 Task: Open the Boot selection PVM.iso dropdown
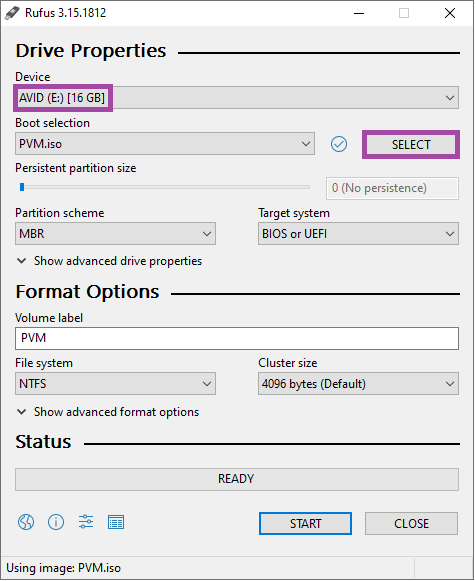click(165, 144)
